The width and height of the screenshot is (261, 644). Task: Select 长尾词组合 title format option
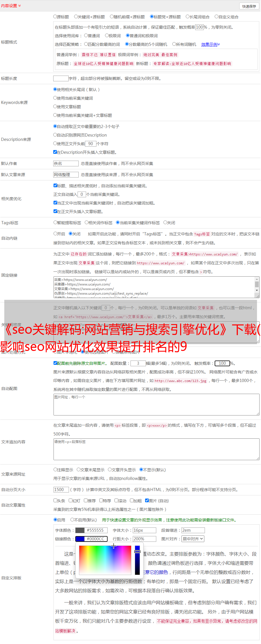188,17
